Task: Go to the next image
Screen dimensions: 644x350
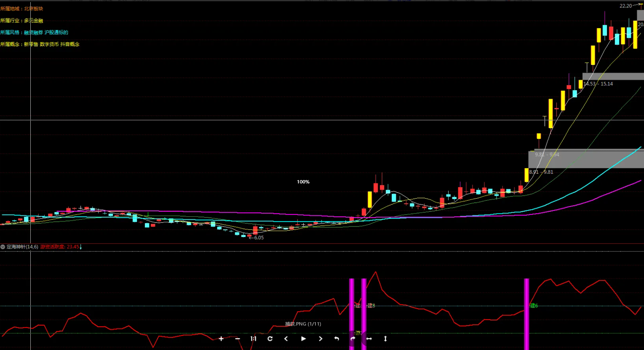Action: pyautogui.click(x=320, y=339)
